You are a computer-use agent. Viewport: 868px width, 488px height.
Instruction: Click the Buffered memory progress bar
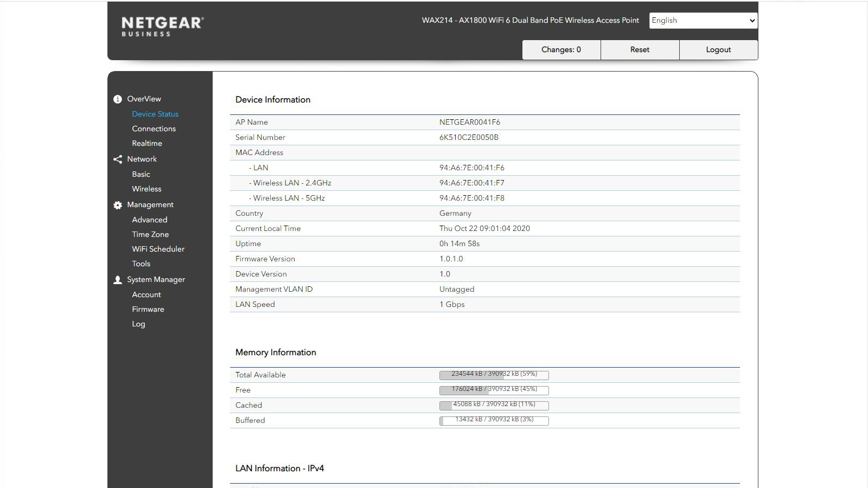494,421
